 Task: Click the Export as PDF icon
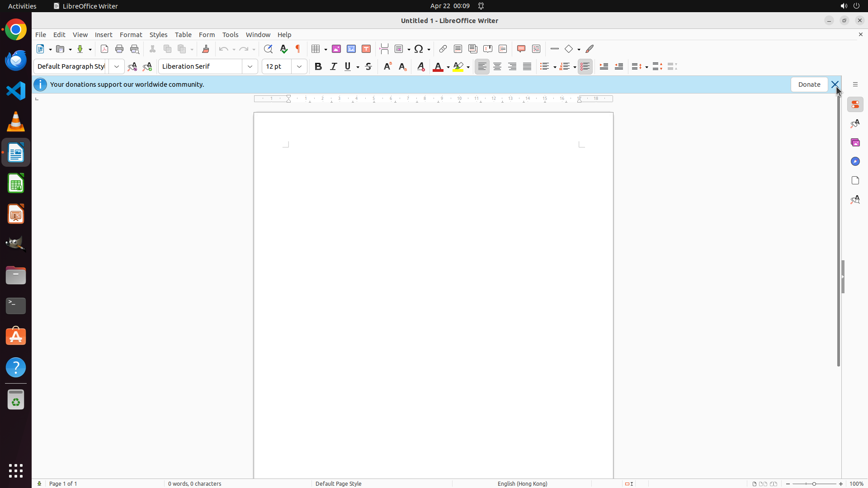[x=104, y=49]
